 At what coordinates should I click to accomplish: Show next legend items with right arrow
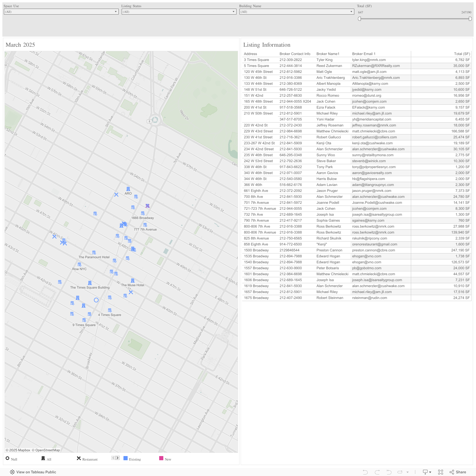click(x=118, y=458)
